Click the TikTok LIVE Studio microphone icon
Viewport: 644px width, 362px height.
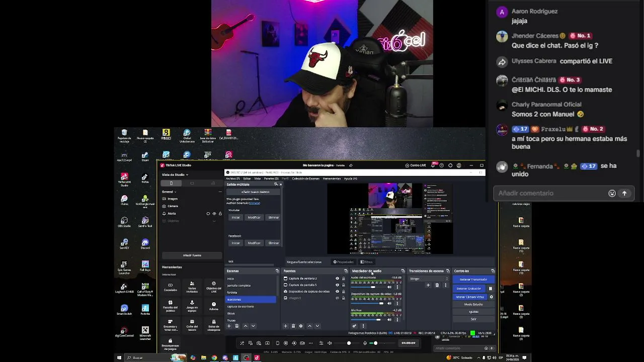(365, 343)
